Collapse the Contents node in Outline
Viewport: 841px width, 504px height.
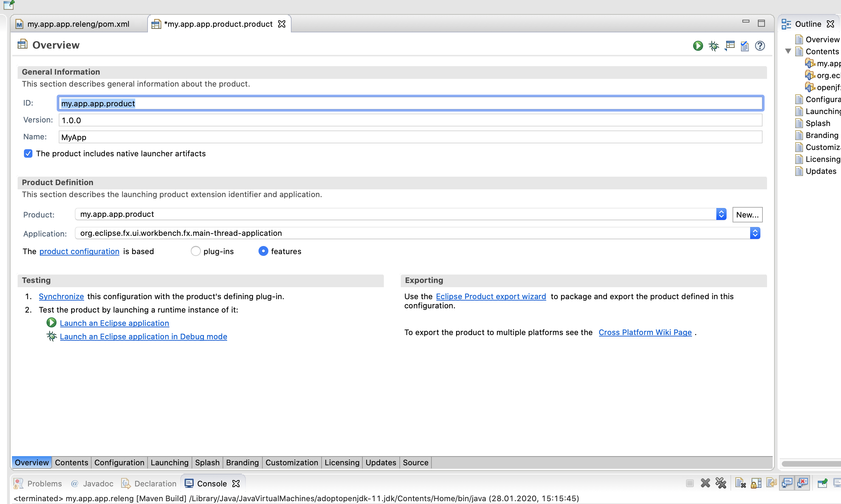click(789, 51)
